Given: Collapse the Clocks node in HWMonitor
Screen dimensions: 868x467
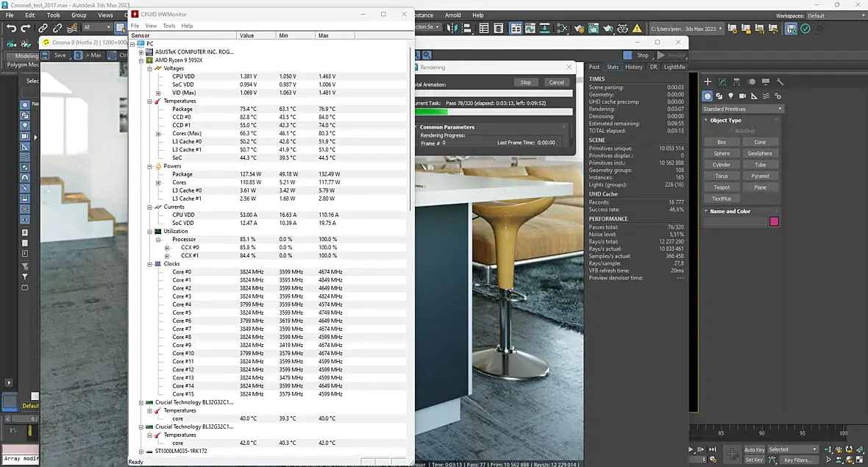Looking at the screenshot, I should tap(149, 264).
